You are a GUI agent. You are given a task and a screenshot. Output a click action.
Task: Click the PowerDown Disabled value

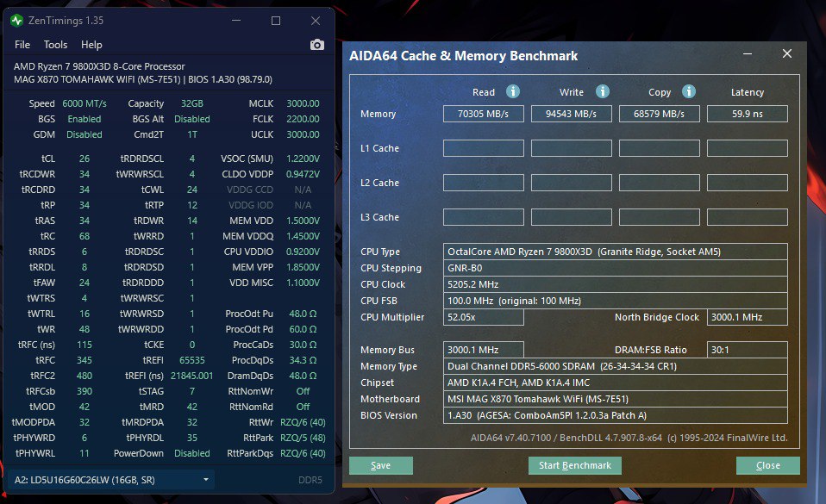pyautogui.click(x=191, y=453)
